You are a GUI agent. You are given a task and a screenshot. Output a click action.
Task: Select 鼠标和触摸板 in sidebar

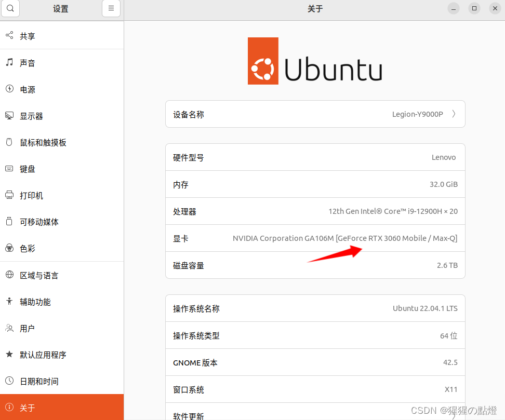tap(62, 142)
